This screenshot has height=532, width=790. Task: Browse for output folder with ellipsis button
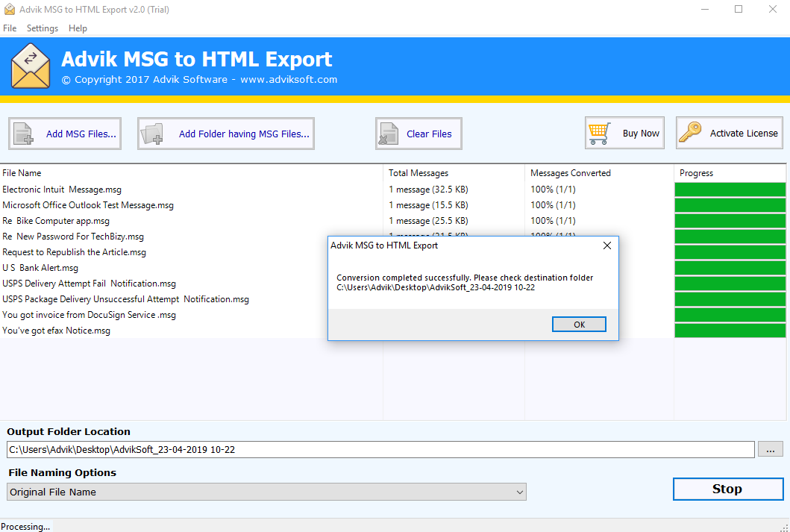[771, 449]
